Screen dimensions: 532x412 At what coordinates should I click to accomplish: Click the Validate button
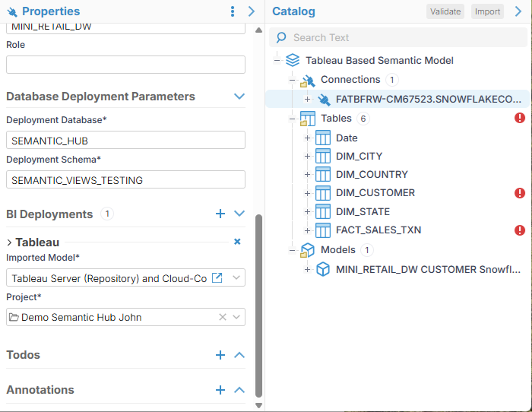tap(445, 11)
